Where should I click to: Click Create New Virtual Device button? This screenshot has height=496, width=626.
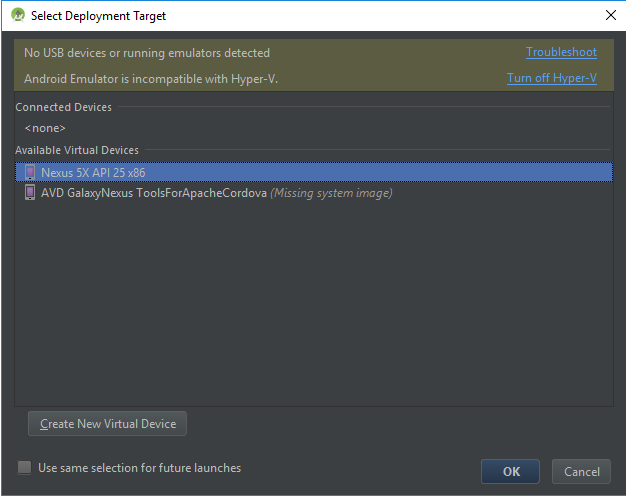click(x=107, y=423)
